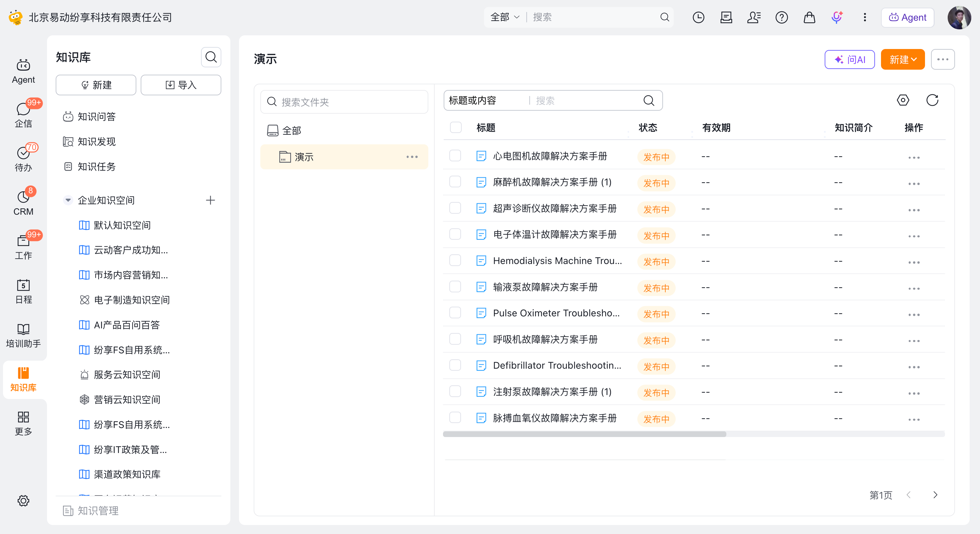The image size is (980, 534).
Task: Select 默认知识空间 in the space list
Action: 123,226
